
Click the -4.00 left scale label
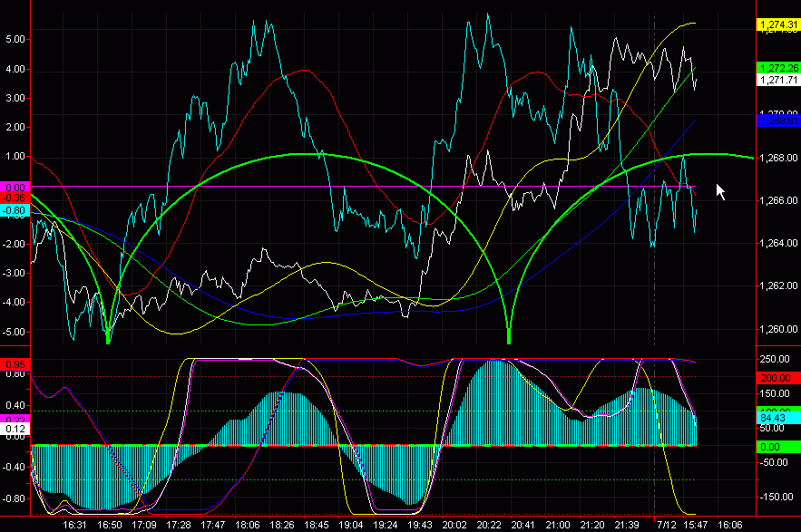coord(14,302)
